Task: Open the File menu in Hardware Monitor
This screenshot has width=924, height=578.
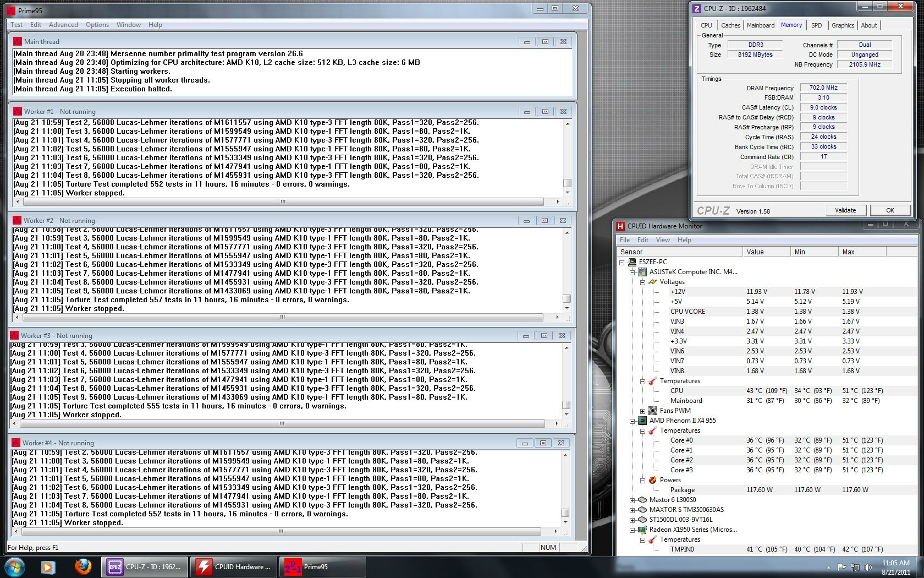Action: click(625, 240)
